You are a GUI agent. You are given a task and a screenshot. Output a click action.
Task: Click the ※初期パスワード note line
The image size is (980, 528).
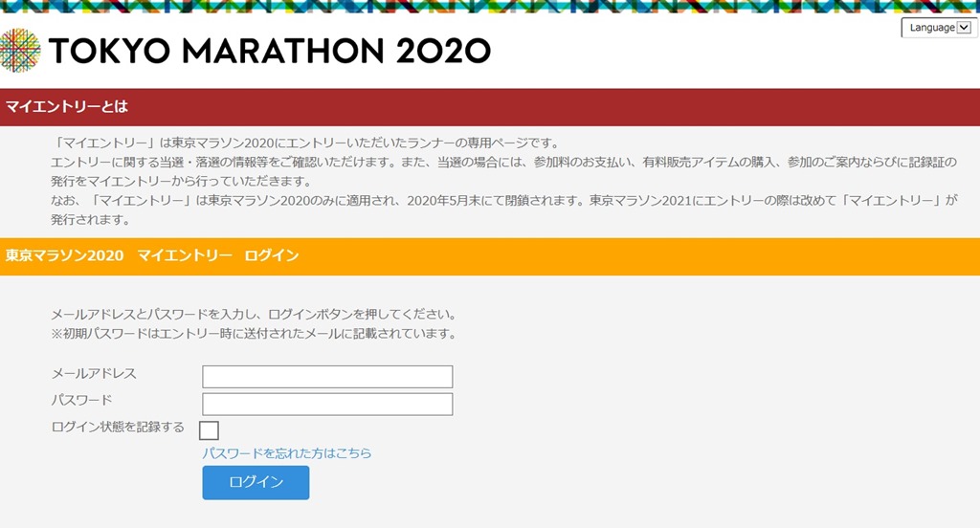tap(254, 334)
